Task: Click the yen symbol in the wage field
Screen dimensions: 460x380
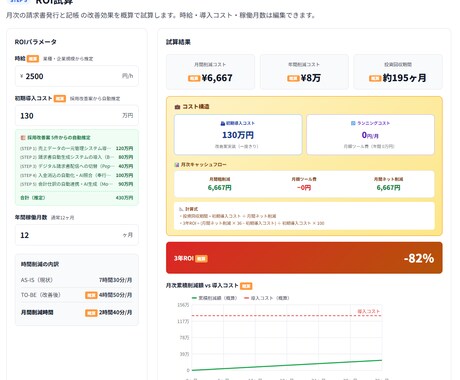Action: (x=22, y=76)
